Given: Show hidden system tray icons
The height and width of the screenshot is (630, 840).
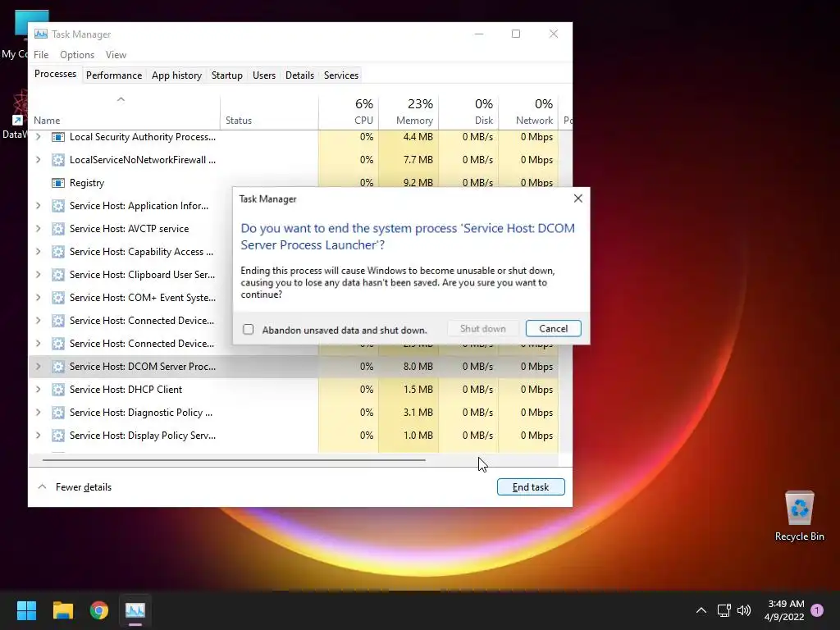Looking at the screenshot, I should [x=701, y=610].
